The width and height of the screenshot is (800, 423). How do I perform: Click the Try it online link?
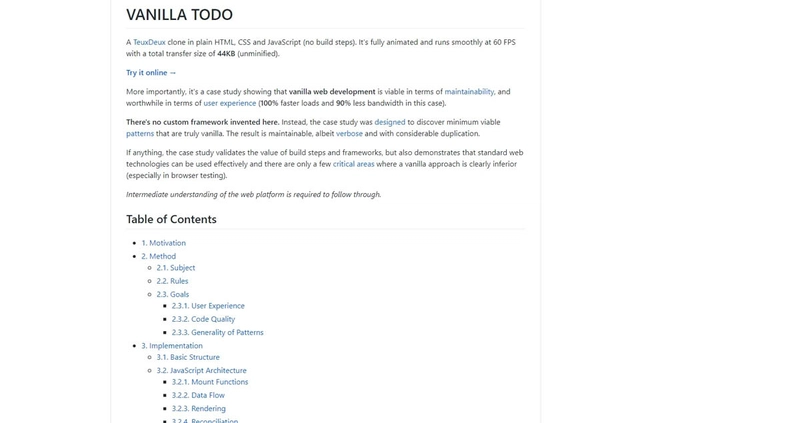coord(151,73)
